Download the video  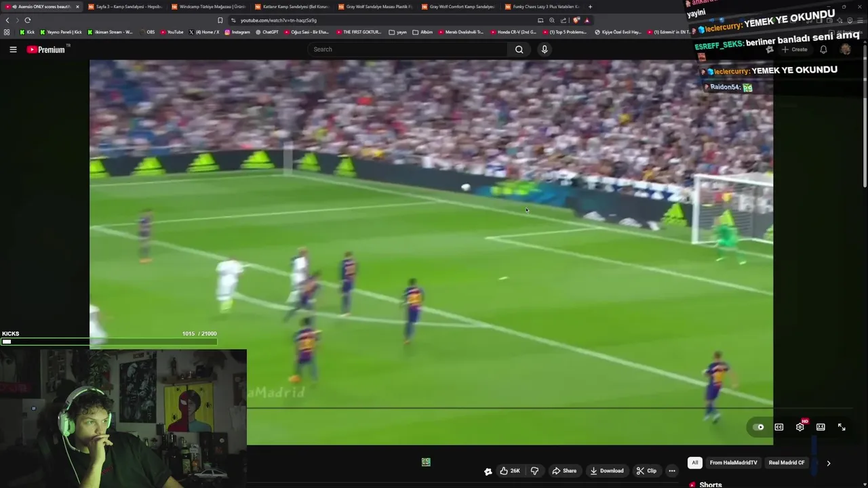(607, 471)
